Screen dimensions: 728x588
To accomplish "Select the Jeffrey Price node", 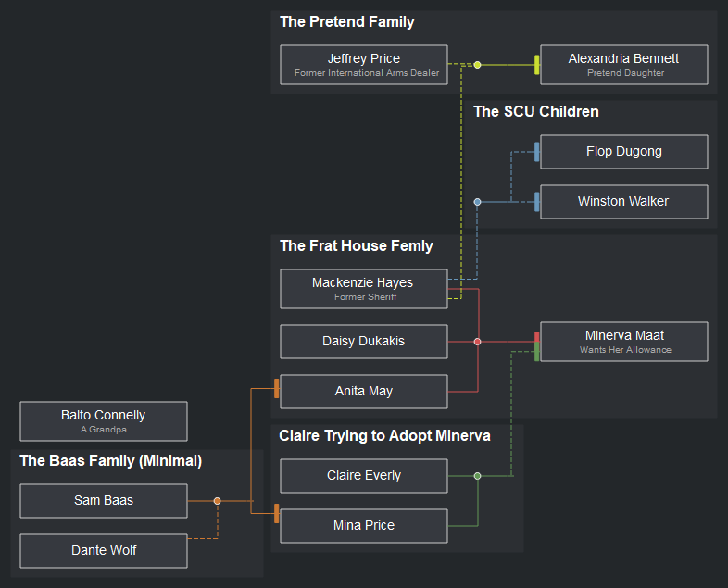I will pos(364,65).
